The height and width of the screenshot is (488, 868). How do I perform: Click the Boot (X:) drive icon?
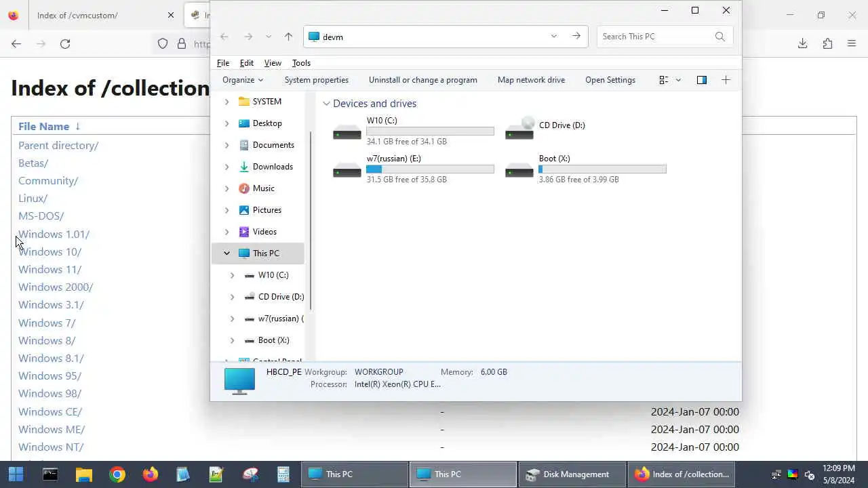tap(519, 169)
